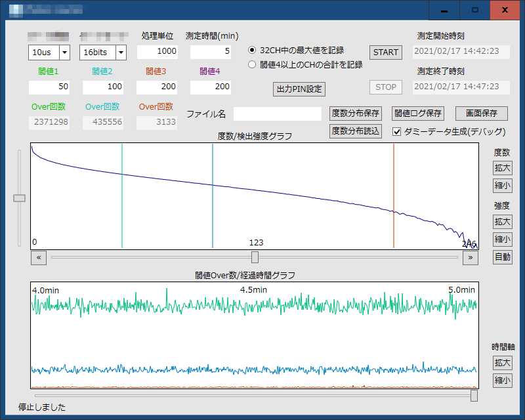Click 度数分布保存 to save histogram
Screen dimensions: 525x420
pos(355,114)
